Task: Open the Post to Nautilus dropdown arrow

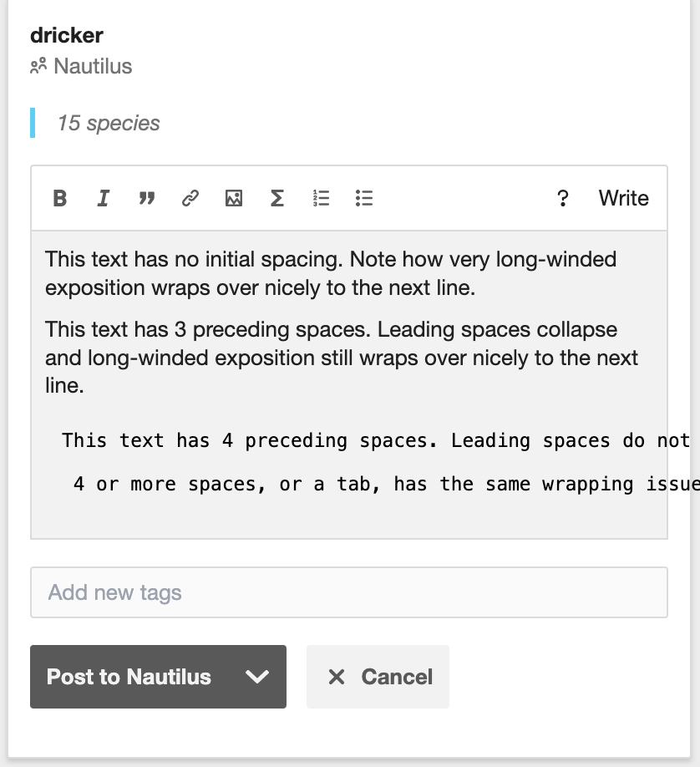Action: 258,677
